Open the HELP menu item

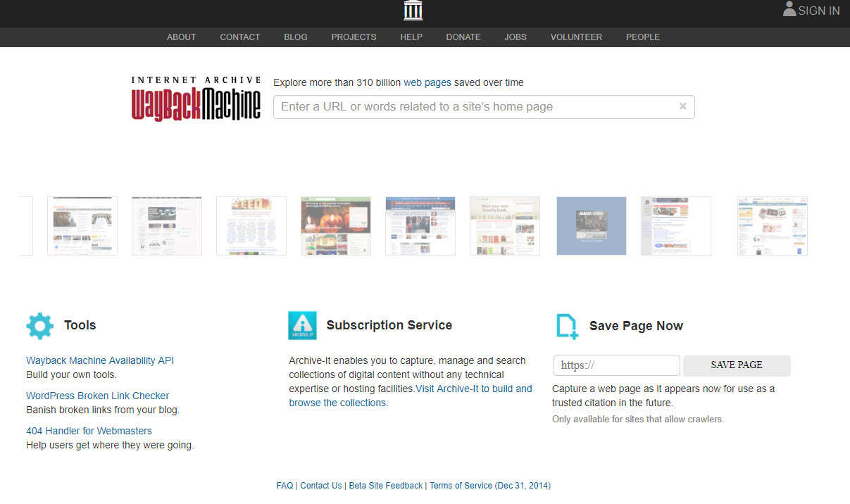411,37
